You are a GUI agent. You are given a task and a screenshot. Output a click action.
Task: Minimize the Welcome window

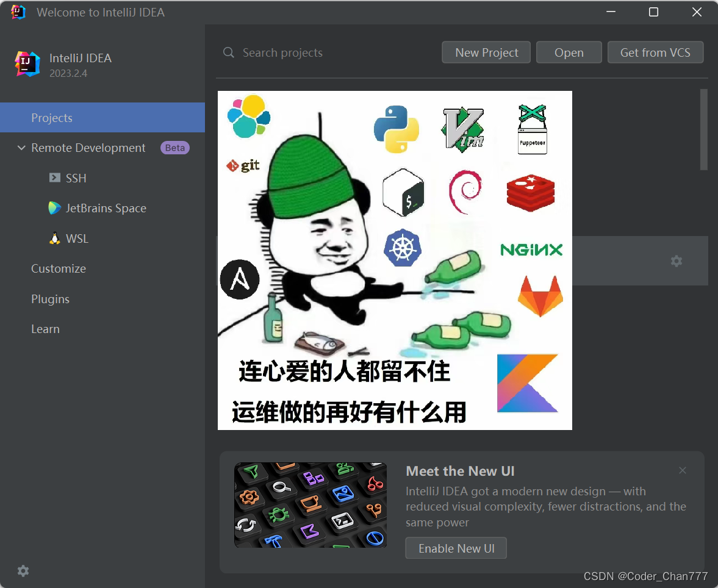click(611, 12)
